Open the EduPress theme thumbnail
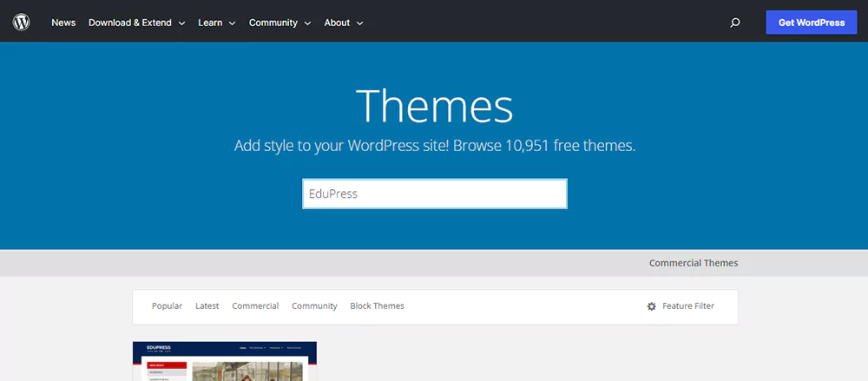868x381 pixels. (x=225, y=361)
